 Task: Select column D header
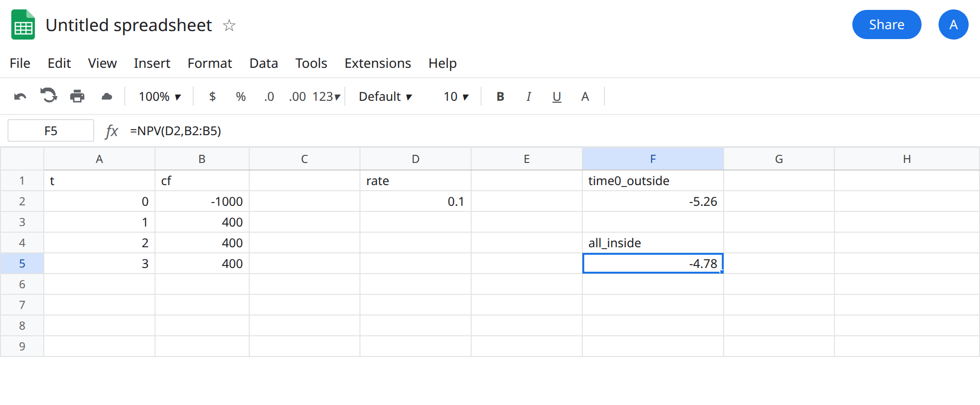click(x=416, y=159)
